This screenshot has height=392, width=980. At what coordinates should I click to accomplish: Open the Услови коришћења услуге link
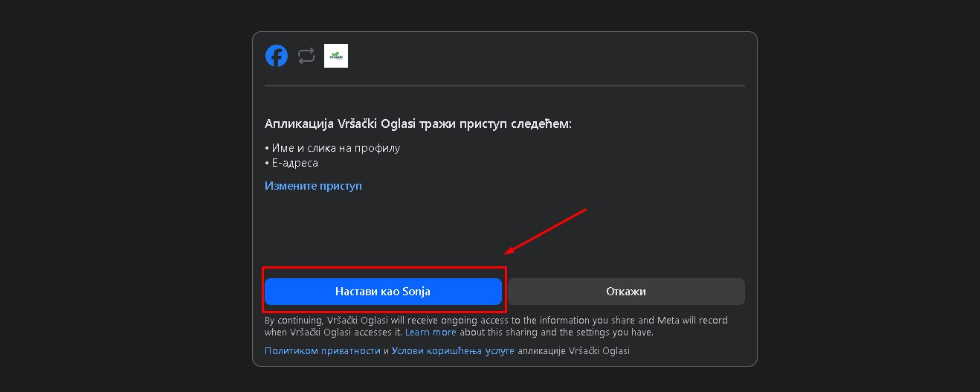tap(453, 350)
